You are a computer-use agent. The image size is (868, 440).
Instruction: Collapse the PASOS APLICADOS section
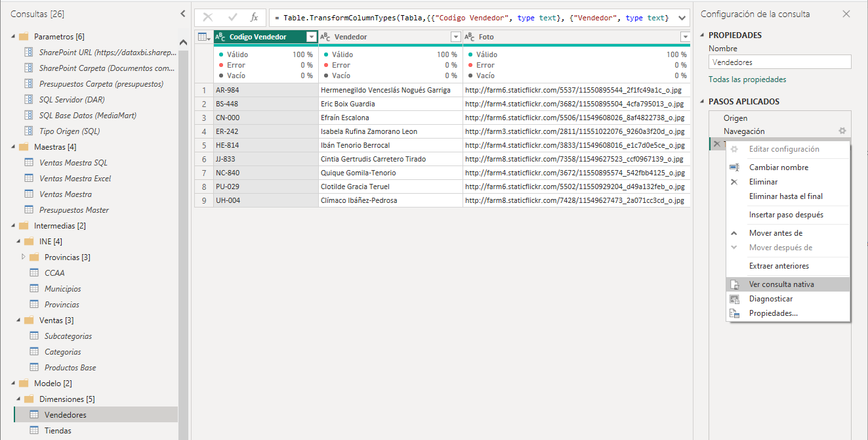[x=703, y=102]
